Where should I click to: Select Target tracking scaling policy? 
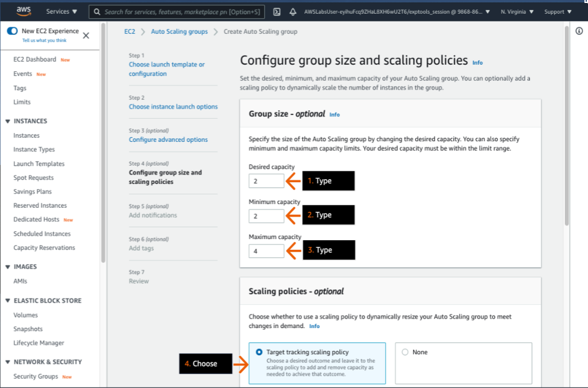coord(258,352)
